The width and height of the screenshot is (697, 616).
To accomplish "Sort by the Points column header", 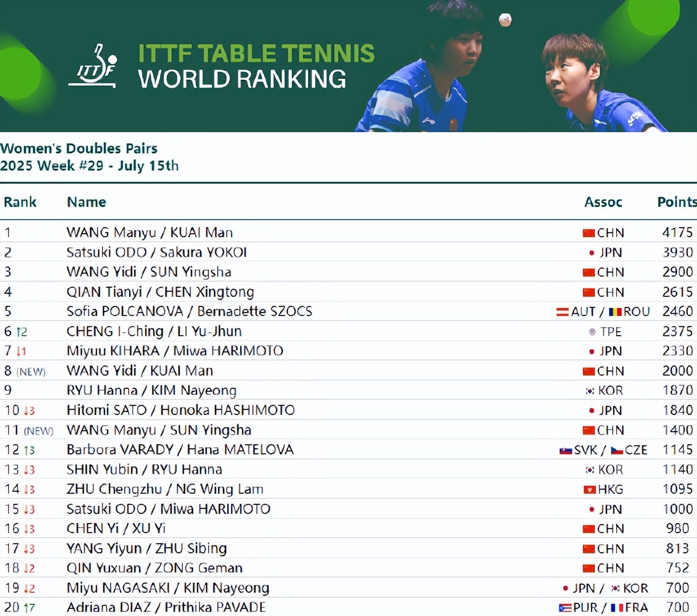I will click(x=677, y=202).
